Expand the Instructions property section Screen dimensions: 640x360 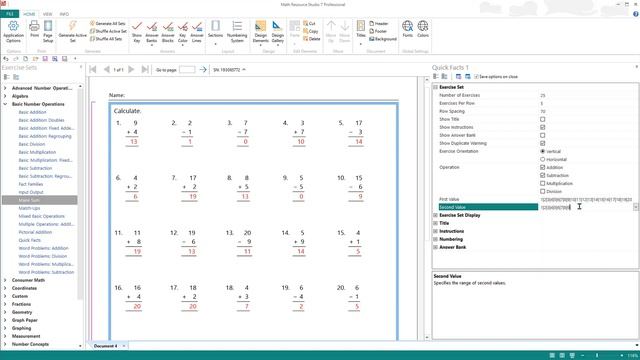click(436, 231)
